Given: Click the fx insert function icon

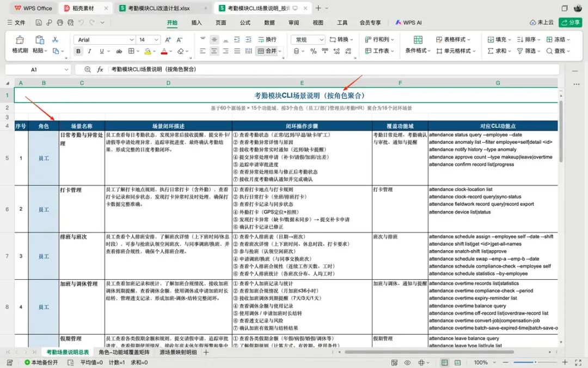Looking at the screenshot, I should tap(100, 69).
